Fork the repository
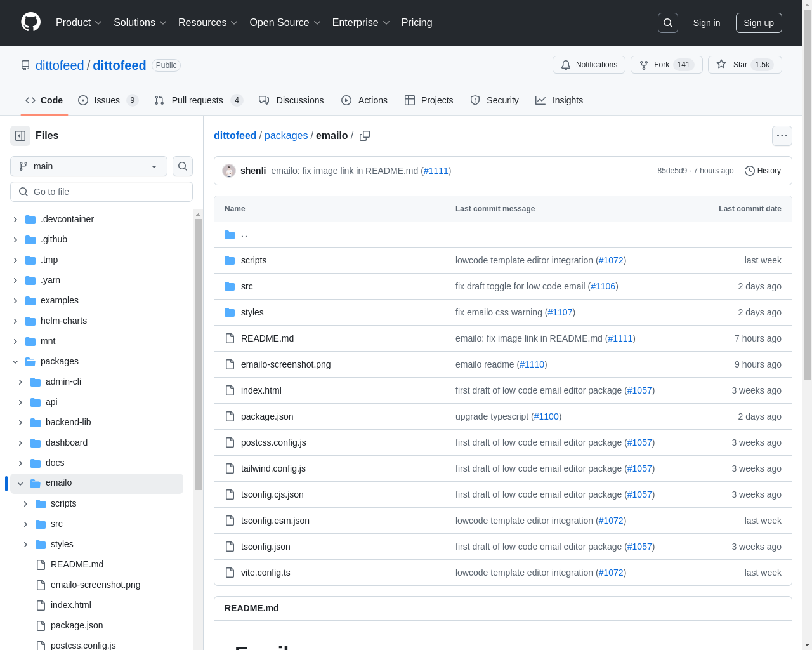The width and height of the screenshot is (812, 650). pyautogui.click(x=666, y=65)
